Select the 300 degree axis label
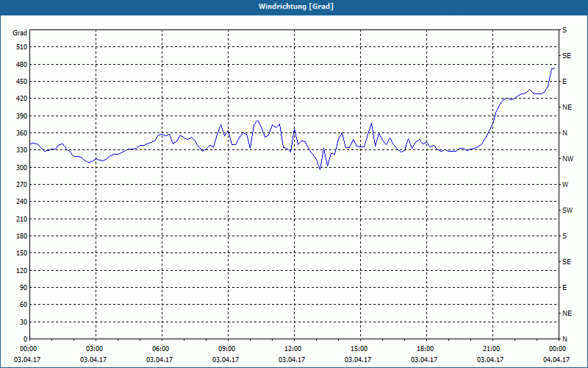The height and width of the screenshot is (368, 588). tap(22, 168)
